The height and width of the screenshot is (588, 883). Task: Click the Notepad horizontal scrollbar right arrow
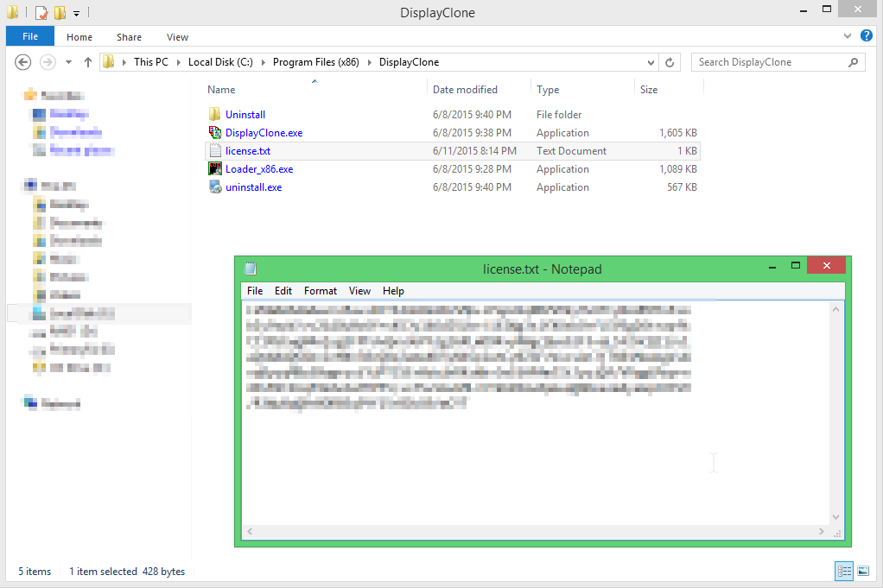(822, 531)
